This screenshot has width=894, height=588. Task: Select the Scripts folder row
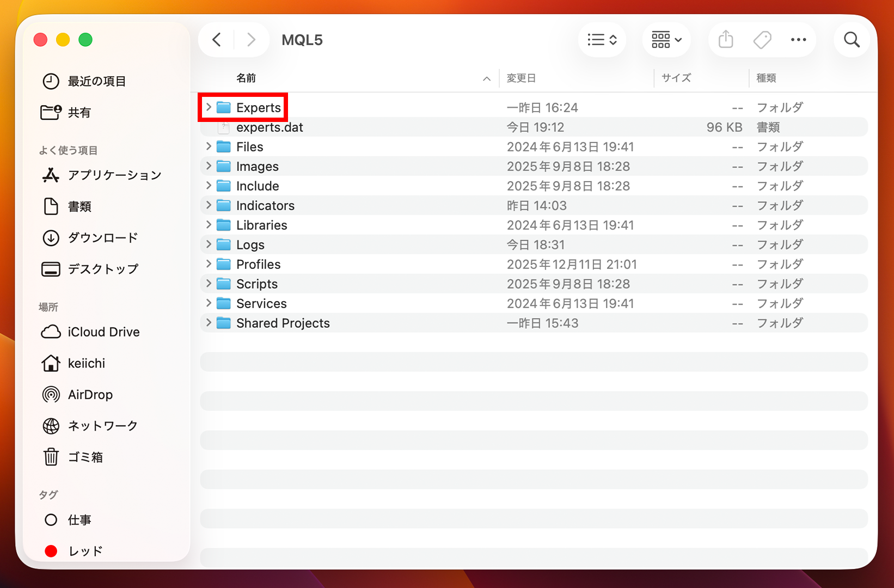[257, 284]
